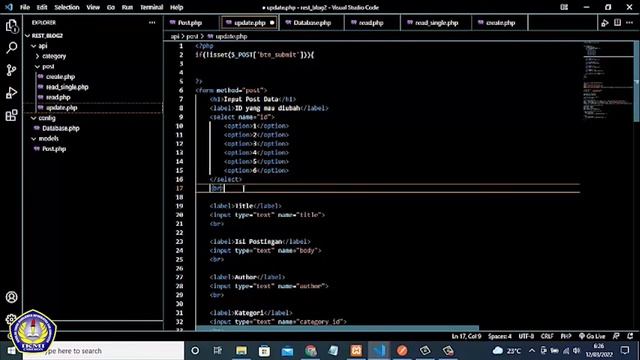
Task: Open Microsoft Store on the taskbar
Action: pyautogui.click(x=264, y=351)
